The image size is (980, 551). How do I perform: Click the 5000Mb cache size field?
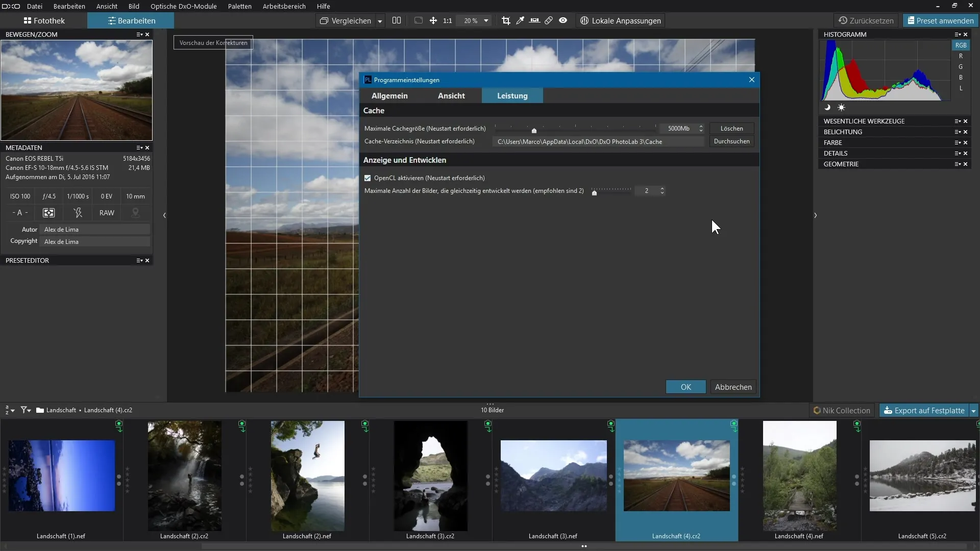678,129
